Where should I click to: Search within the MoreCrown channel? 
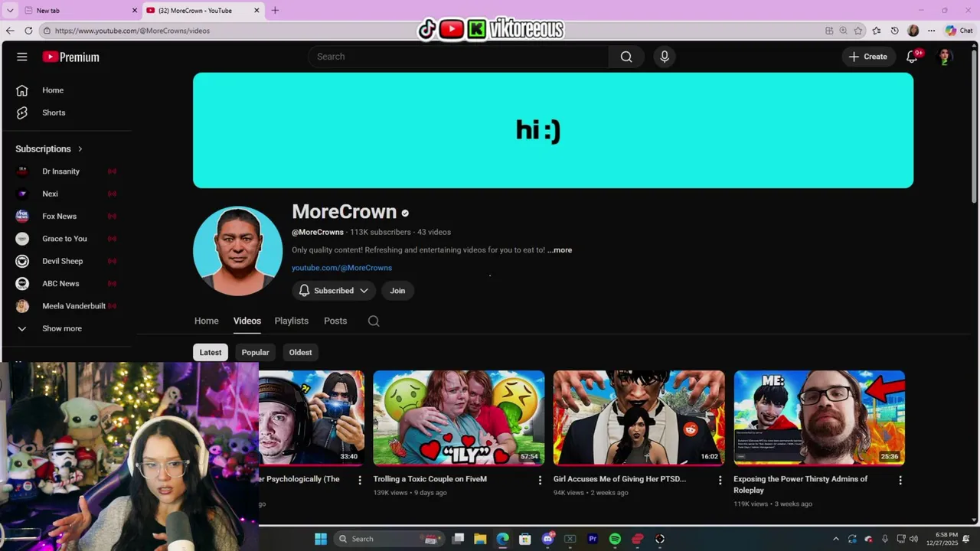point(374,321)
